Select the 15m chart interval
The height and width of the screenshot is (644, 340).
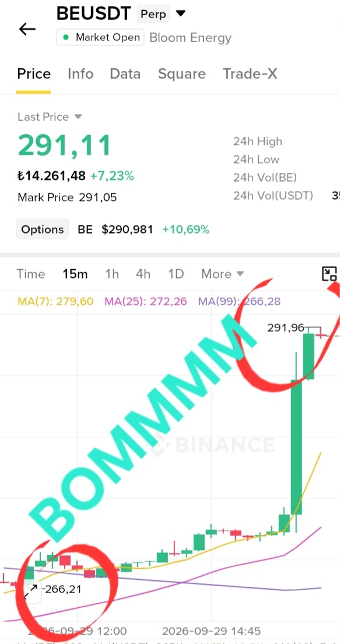75,274
